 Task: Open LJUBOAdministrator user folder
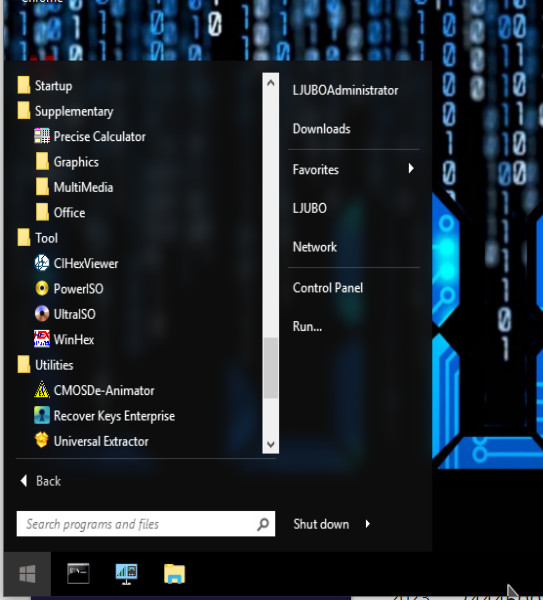tap(346, 90)
